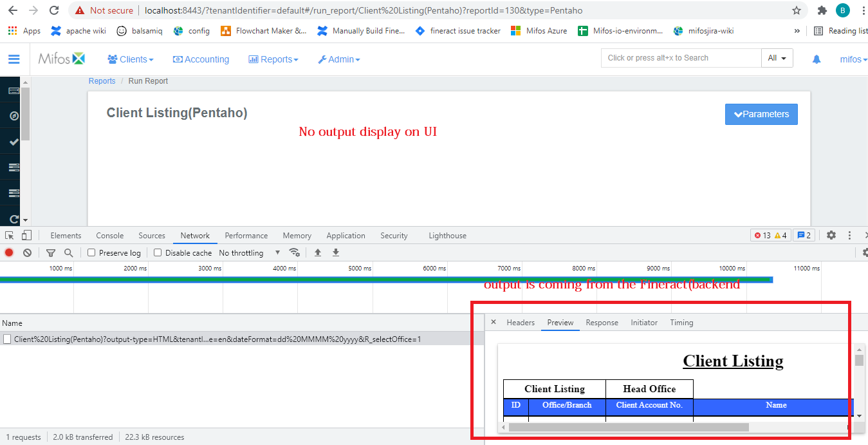
Task: Open network conditions via the wifi icon
Action: [295, 252]
